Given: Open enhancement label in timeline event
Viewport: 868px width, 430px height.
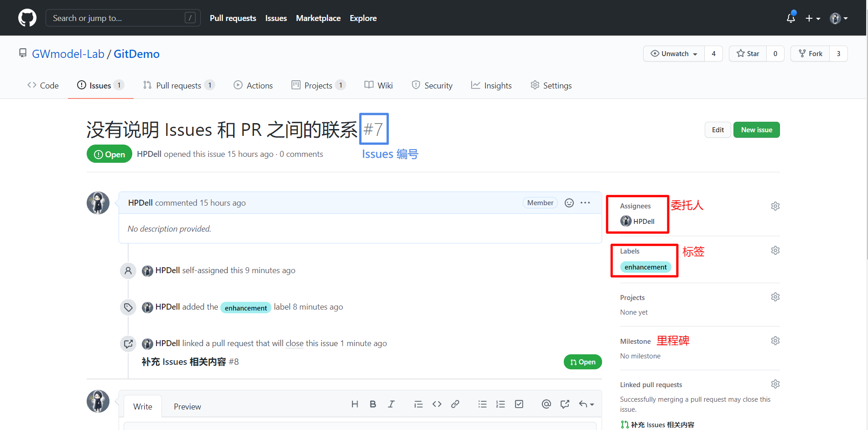Looking at the screenshot, I should [x=246, y=308].
